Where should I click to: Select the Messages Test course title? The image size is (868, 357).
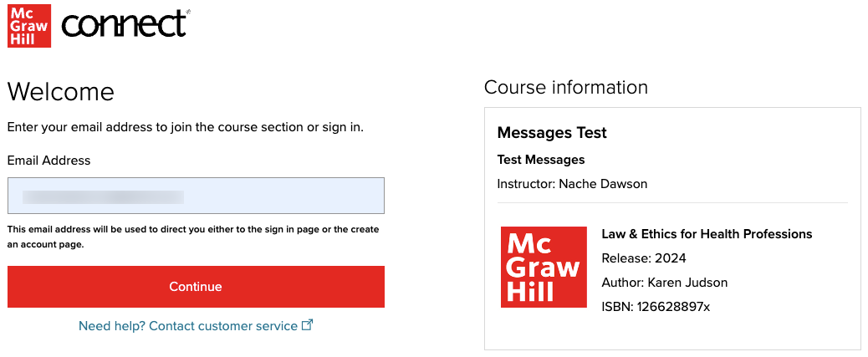coord(552,133)
